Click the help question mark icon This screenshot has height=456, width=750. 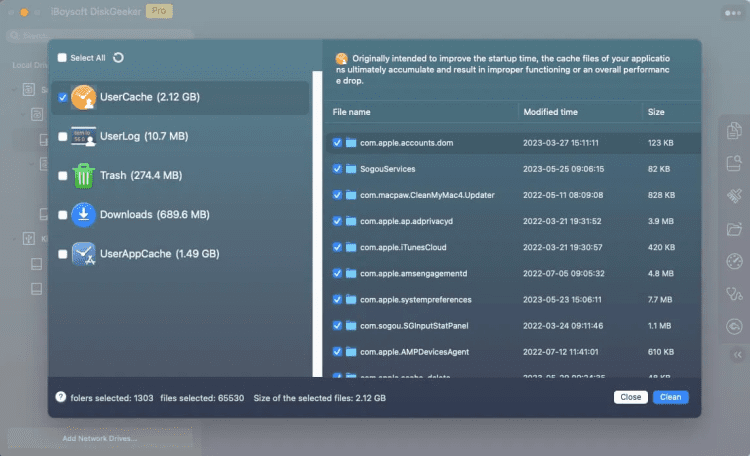pyautogui.click(x=60, y=397)
